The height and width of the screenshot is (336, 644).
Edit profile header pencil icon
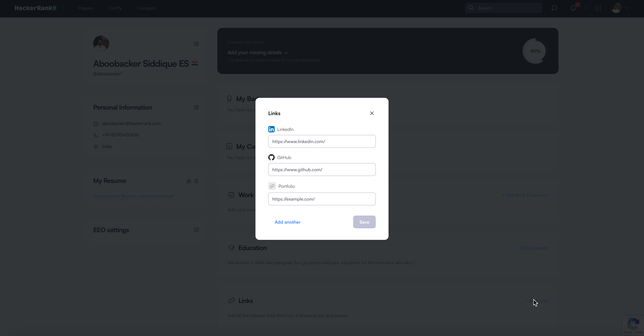click(196, 44)
